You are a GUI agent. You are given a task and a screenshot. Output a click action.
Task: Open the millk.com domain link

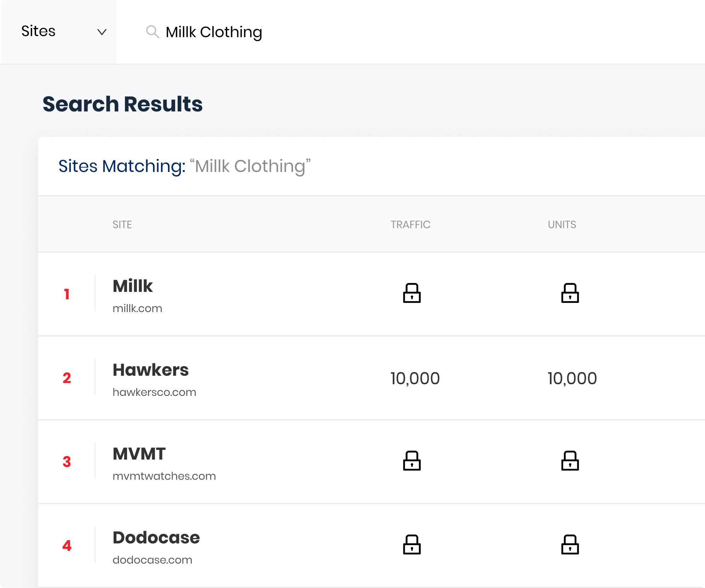[x=137, y=309]
